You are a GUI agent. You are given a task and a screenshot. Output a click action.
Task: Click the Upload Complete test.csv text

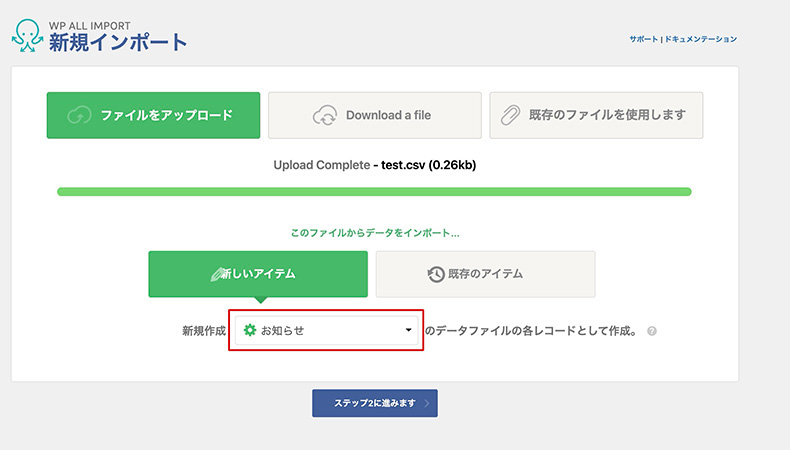(x=374, y=165)
